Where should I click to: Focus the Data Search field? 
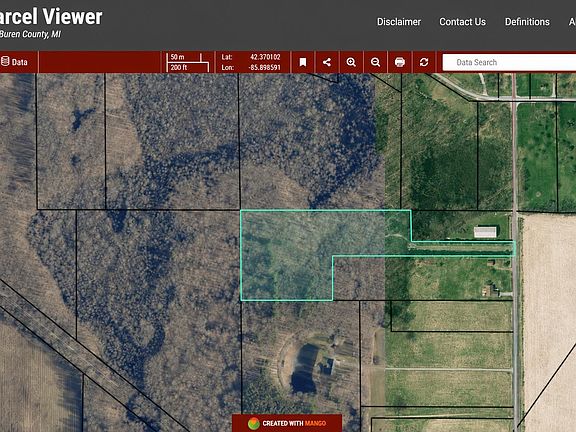[x=509, y=62]
